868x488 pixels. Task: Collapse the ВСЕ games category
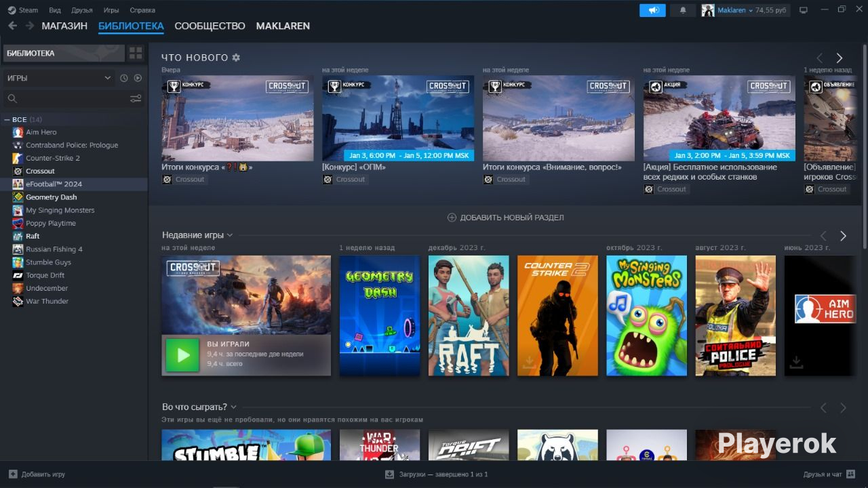(x=7, y=120)
